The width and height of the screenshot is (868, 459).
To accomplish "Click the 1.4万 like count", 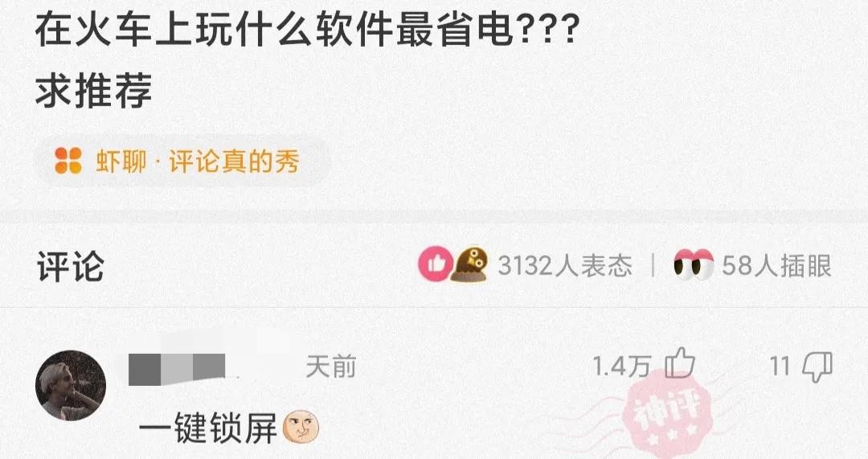I will (x=621, y=366).
